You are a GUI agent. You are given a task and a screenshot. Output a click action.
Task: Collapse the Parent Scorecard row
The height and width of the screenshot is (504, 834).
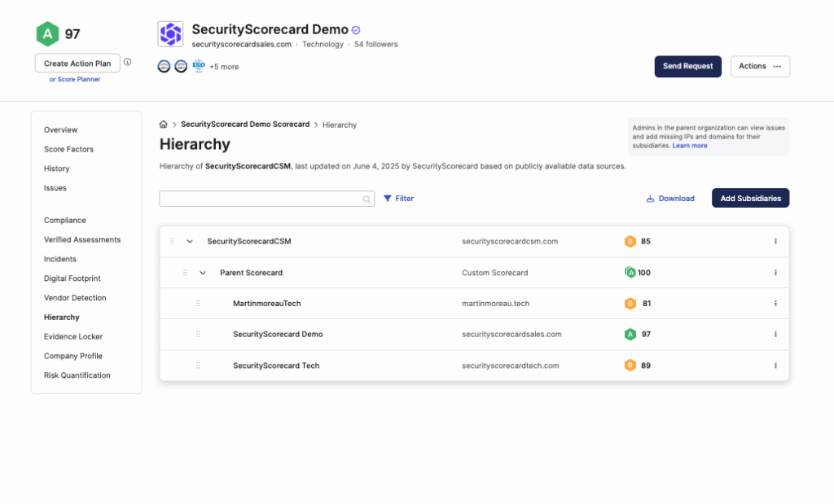[x=203, y=273]
